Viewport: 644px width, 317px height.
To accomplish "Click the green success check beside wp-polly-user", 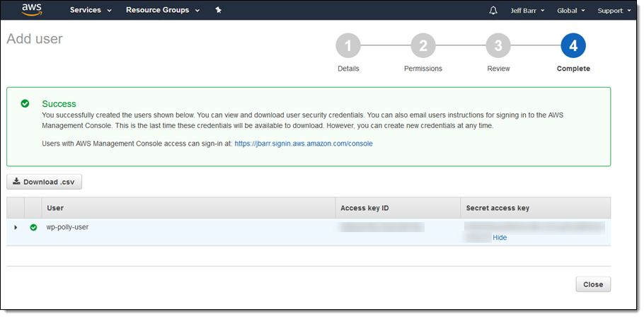I will pos(33,227).
